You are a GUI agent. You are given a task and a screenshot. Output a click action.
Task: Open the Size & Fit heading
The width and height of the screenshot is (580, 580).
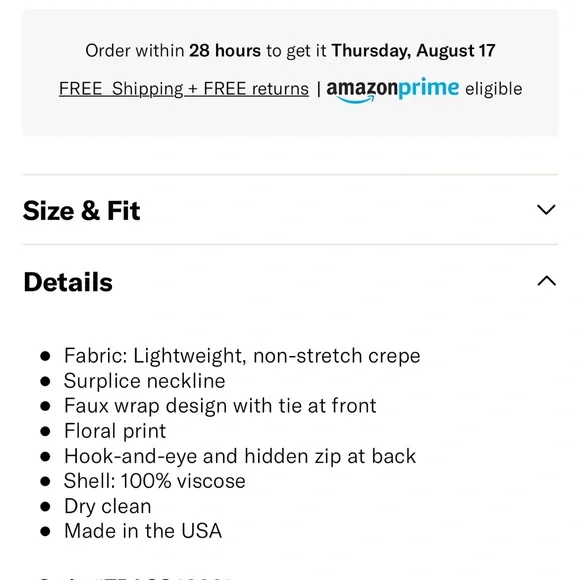81,211
